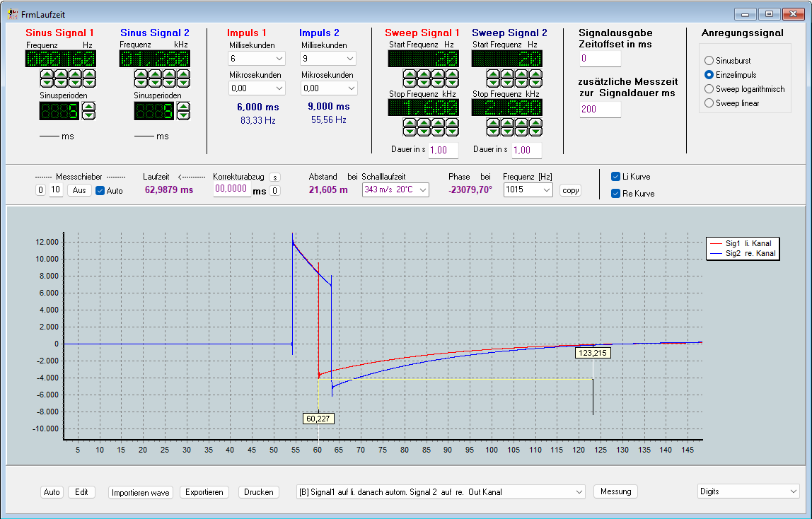Open the Digits dropdown
The width and height of the screenshot is (812, 519).
pos(748,491)
